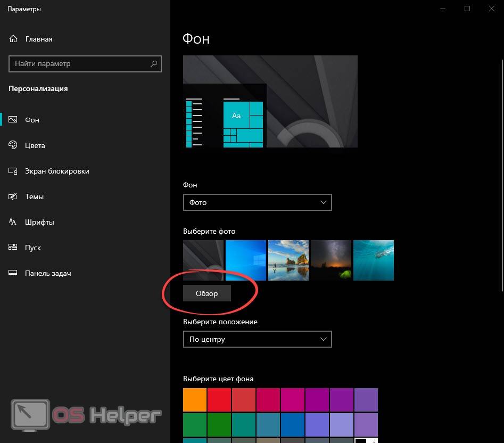Click the Обзор browse button
This screenshot has width=504, height=443.
(x=207, y=293)
